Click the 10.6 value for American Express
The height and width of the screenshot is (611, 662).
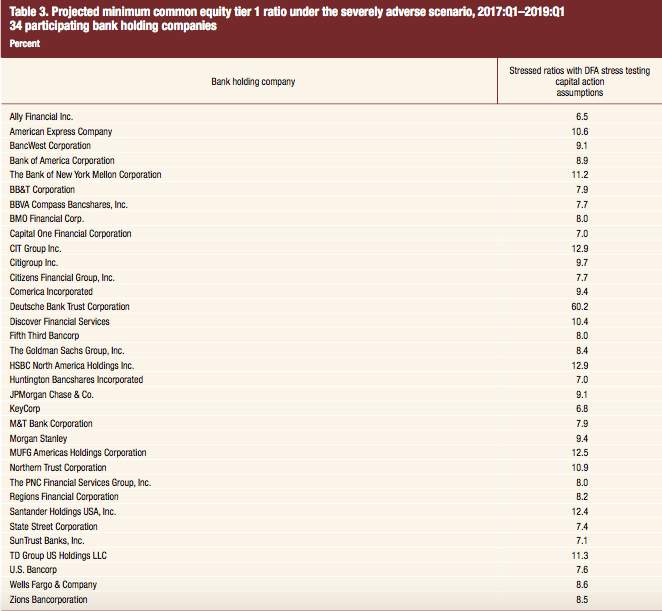[580, 131]
